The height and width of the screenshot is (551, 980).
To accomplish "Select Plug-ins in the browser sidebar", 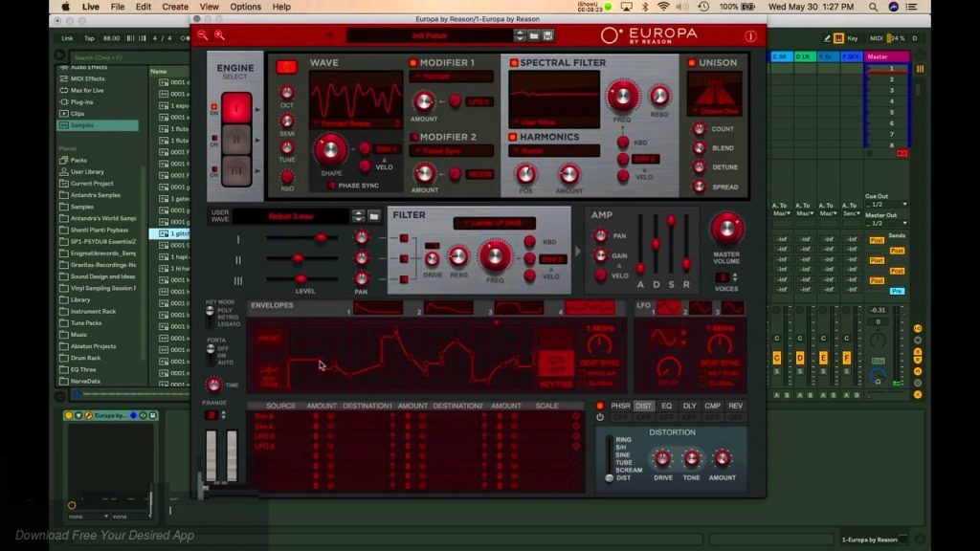I will [x=83, y=101].
